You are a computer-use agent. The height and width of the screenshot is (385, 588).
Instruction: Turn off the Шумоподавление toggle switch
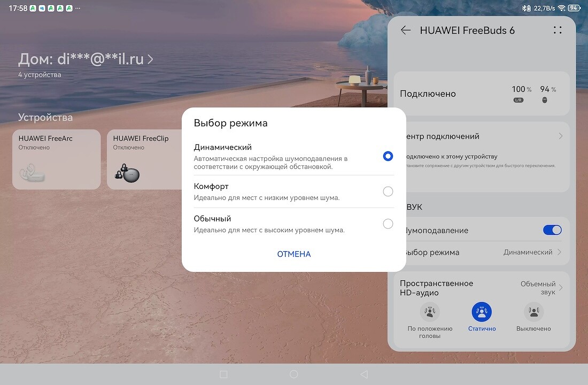(x=552, y=230)
